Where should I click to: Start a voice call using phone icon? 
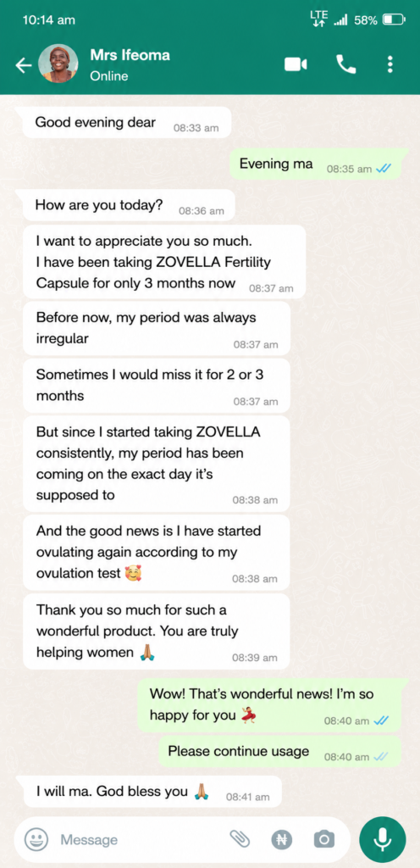[x=346, y=64]
